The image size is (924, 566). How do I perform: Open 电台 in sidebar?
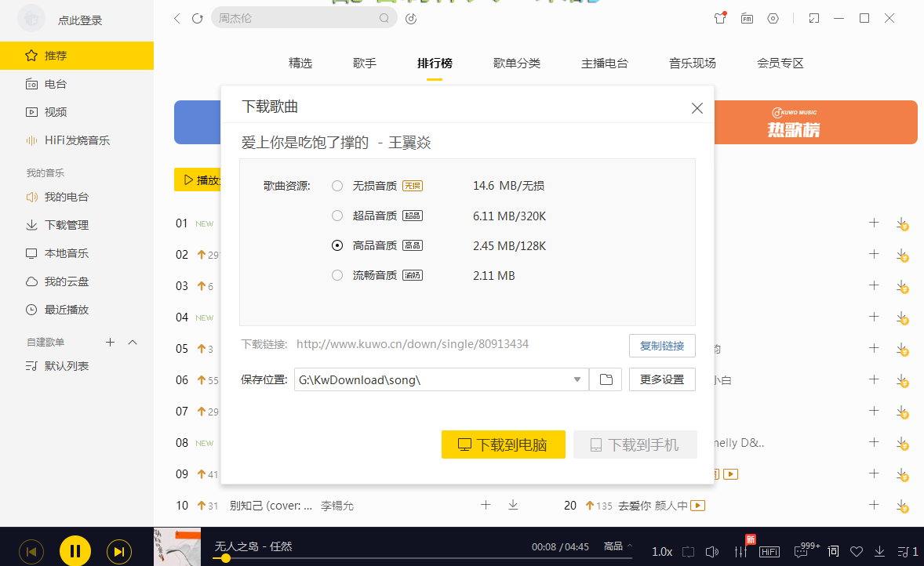point(77,84)
